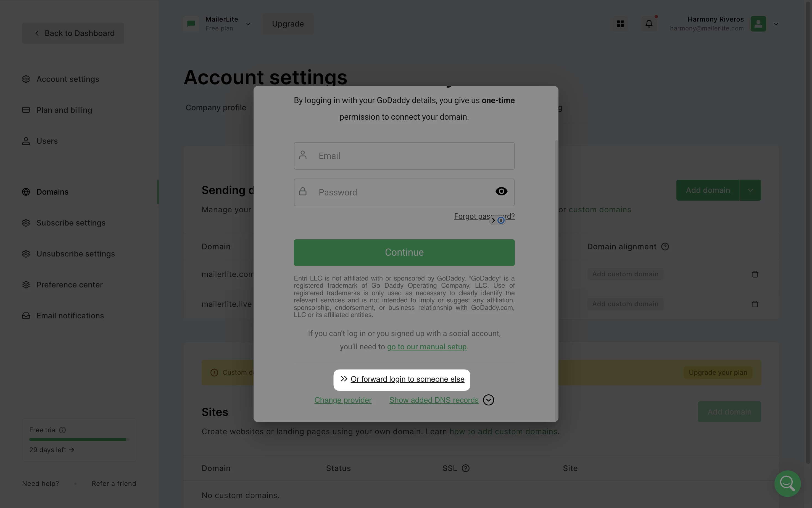Expand the Harmony Riveros account menu

click(x=776, y=24)
